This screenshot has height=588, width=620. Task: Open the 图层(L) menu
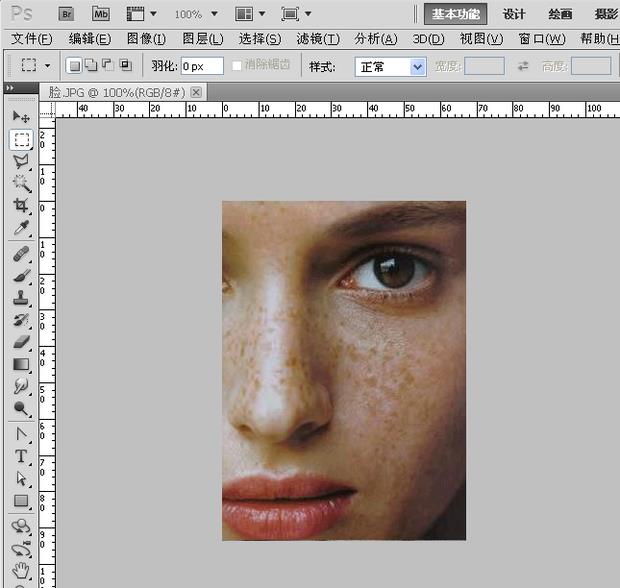(x=203, y=39)
